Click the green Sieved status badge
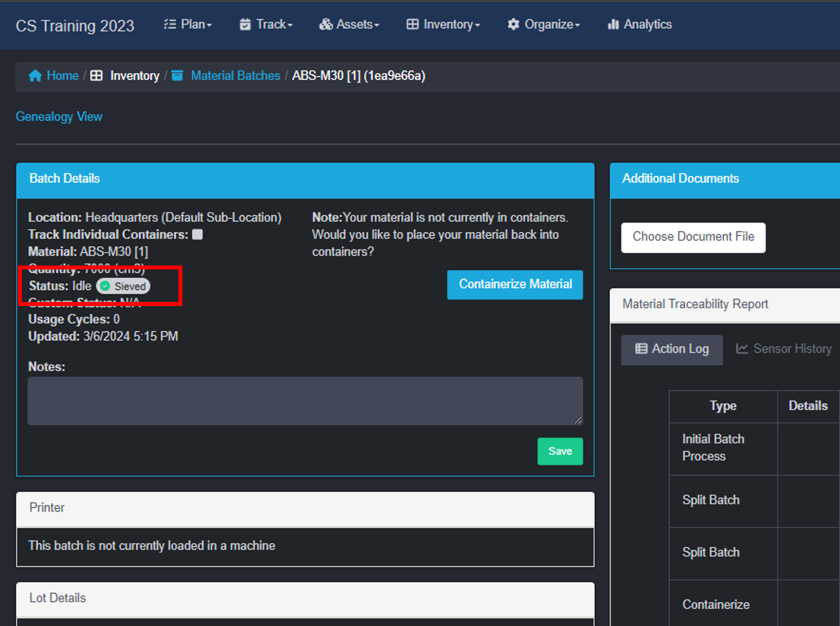This screenshot has height=626, width=840. pyautogui.click(x=123, y=286)
